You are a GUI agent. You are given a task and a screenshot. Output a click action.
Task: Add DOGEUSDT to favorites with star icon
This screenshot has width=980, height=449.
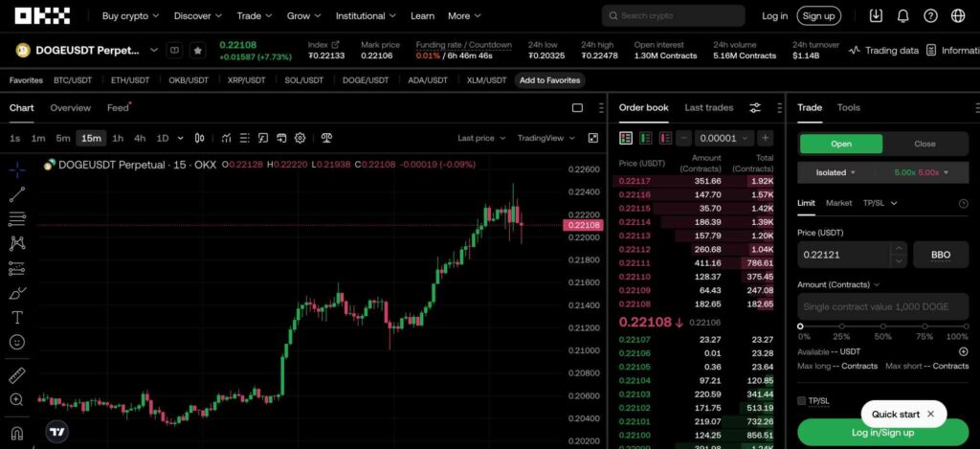coord(198,50)
